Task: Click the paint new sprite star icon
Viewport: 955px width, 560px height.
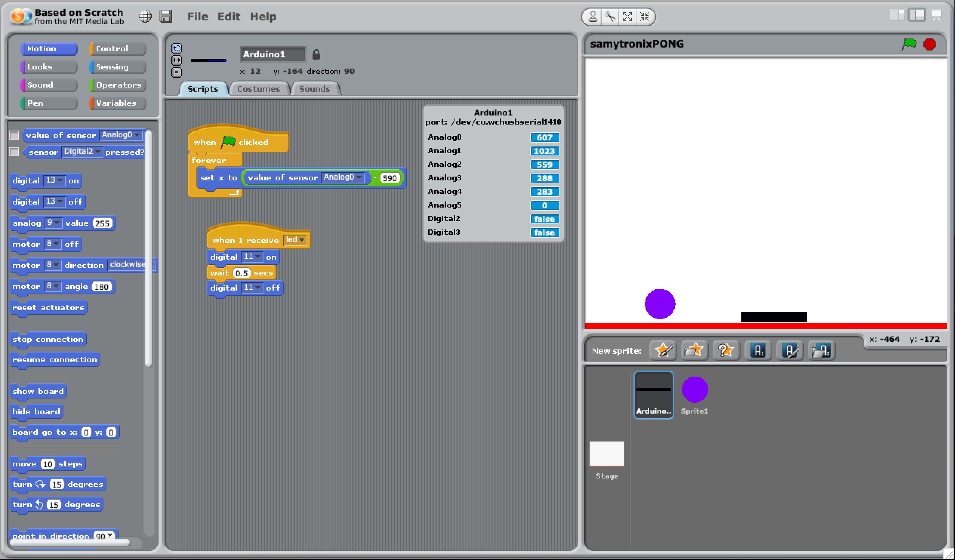Action: coord(663,350)
